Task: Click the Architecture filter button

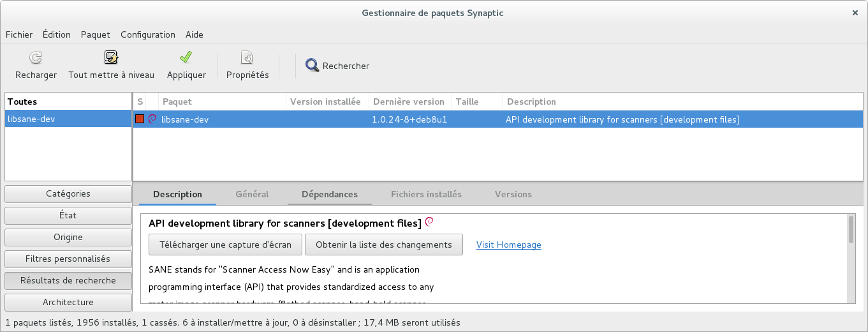Action: (68, 302)
